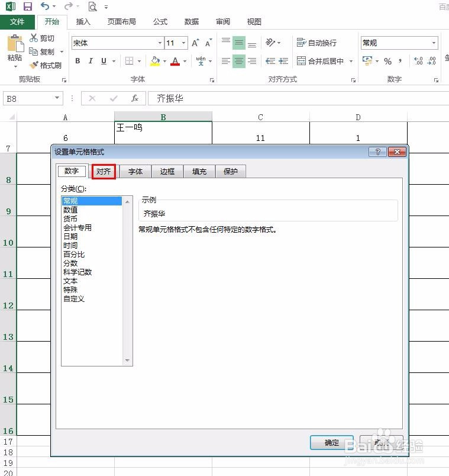Click the Copy (复制) icon
449x476 pixels.
coord(33,52)
